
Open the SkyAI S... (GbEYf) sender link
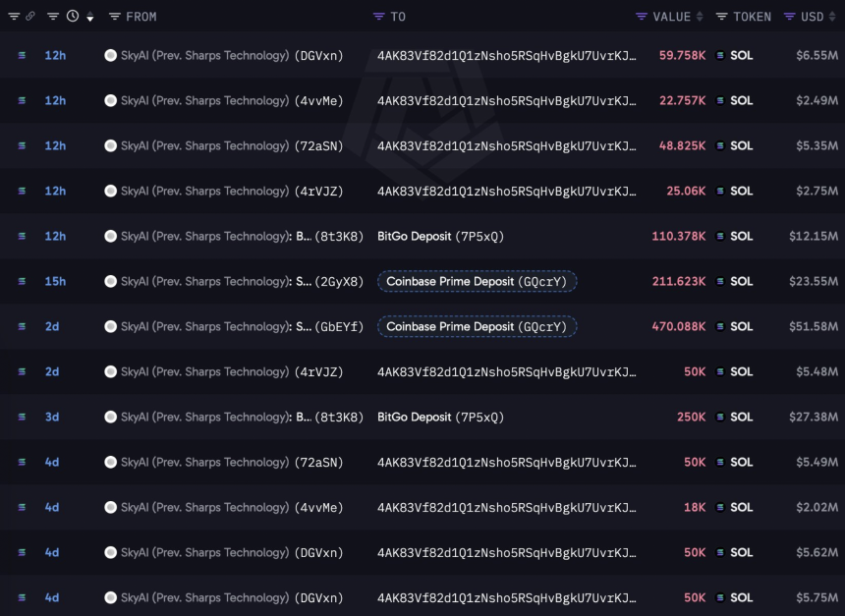242,326
